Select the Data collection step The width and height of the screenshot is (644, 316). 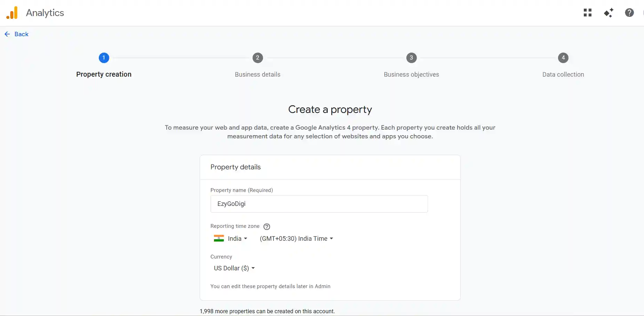563,74
